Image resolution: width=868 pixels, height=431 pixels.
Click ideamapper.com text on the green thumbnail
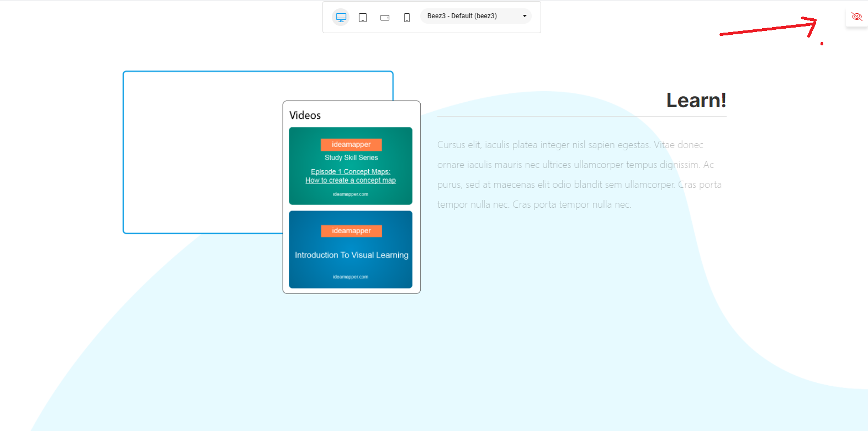(351, 195)
